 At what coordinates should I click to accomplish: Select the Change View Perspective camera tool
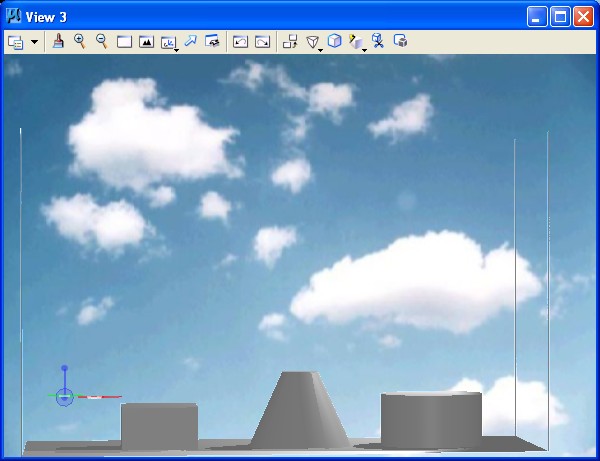pos(313,42)
